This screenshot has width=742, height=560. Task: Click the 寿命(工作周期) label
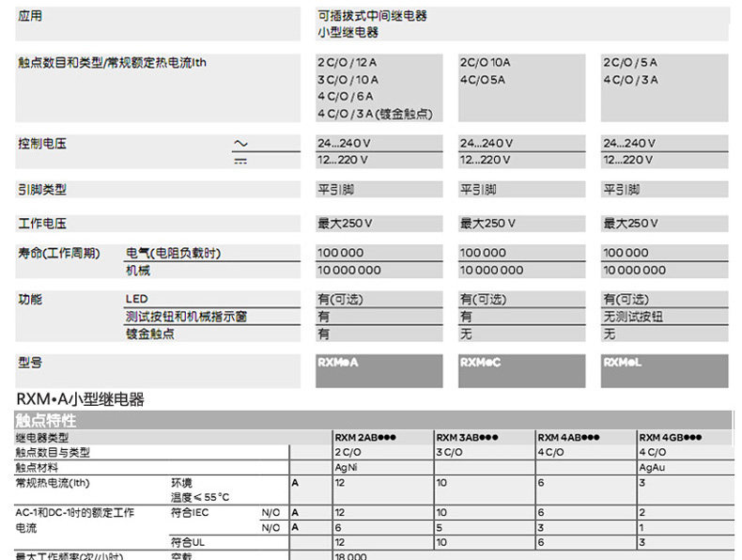click(x=59, y=254)
